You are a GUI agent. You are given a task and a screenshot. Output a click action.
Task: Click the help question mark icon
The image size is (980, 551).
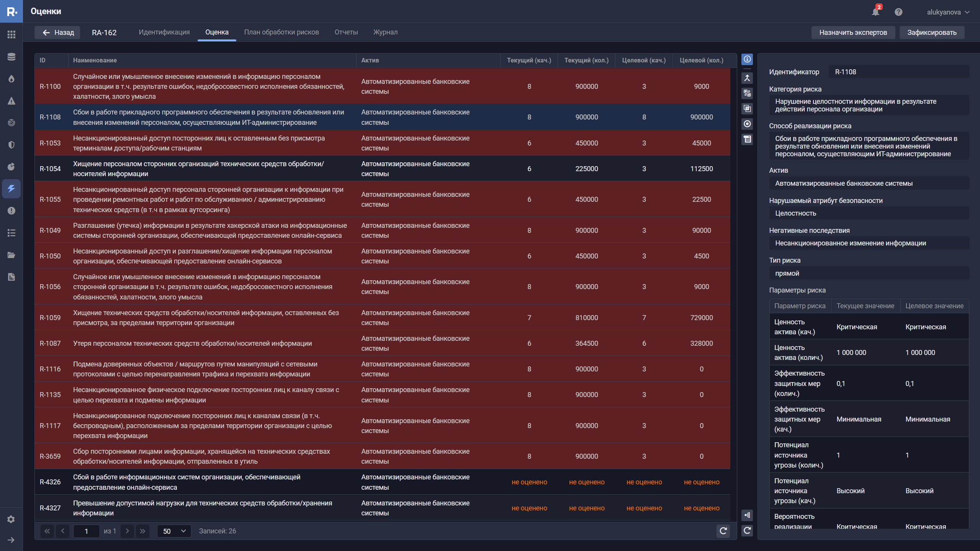tap(898, 12)
